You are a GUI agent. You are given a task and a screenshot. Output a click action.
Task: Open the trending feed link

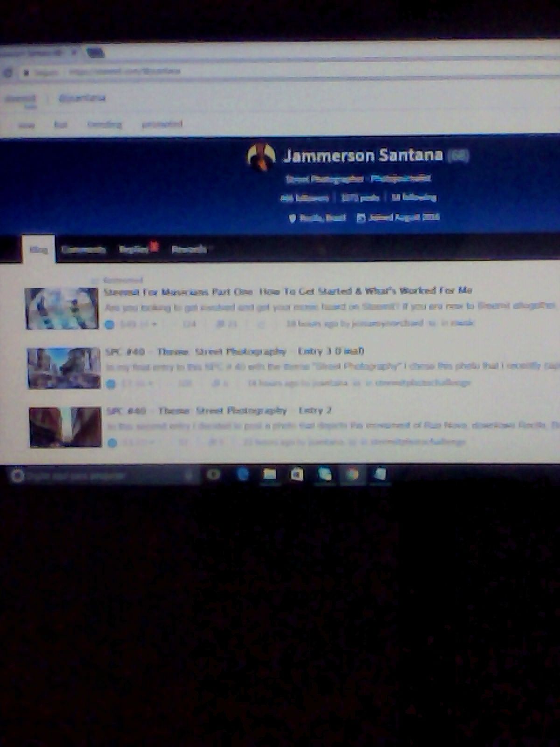[105, 124]
